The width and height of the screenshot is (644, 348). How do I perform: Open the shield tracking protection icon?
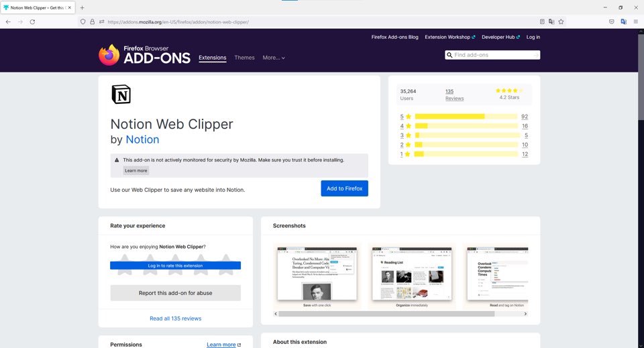pyautogui.click(x=83, y=21)
